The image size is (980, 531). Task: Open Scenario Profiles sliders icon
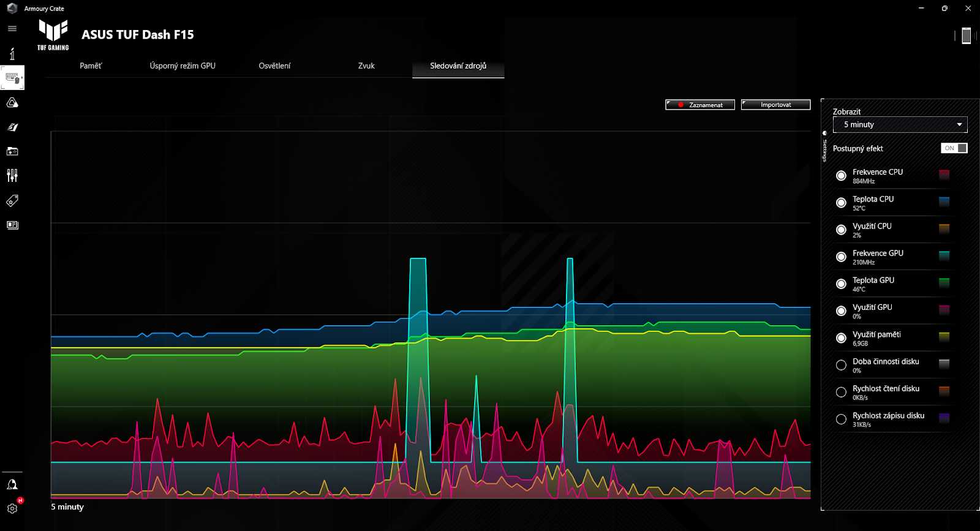point(12,176)
